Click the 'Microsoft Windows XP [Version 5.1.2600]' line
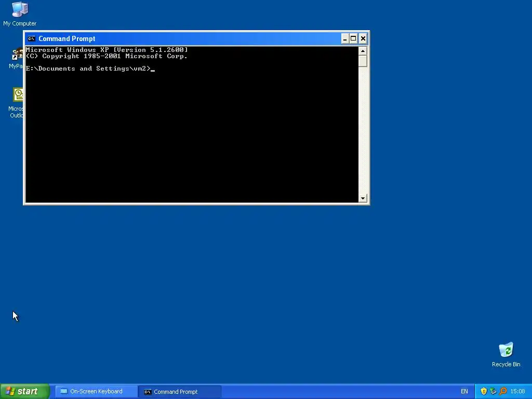Viewport: 532px width, 399px height. tap(107, 50)
